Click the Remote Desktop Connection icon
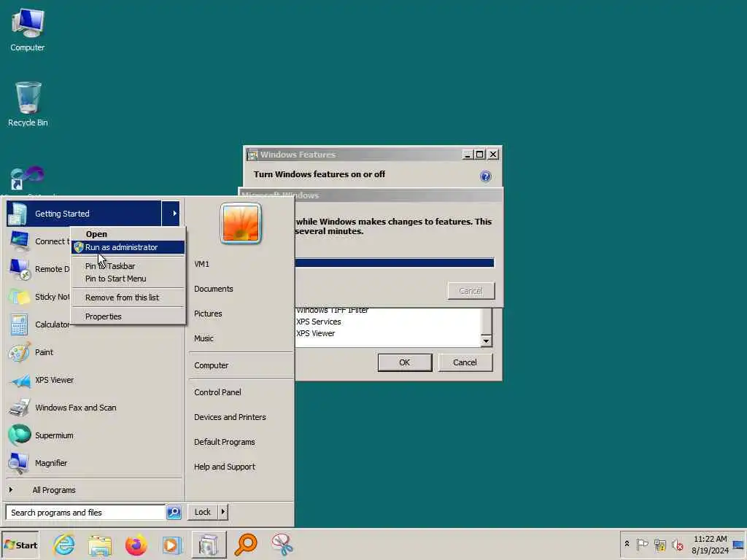 tap(19, 269)
